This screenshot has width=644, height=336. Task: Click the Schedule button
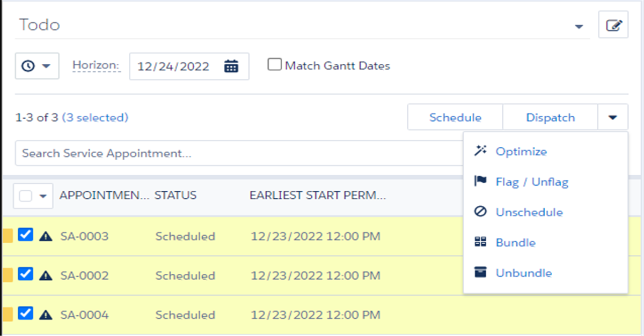[x=455, y=117]
